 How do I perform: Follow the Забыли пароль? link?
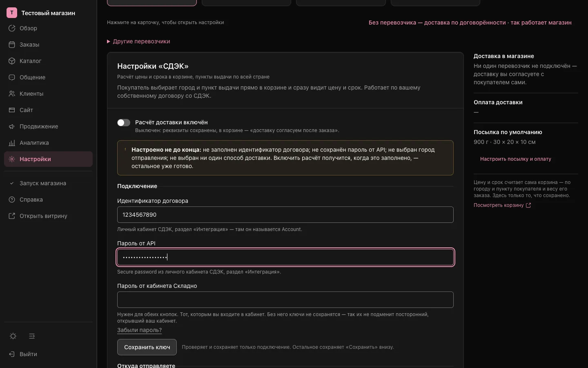coord(139,330)
